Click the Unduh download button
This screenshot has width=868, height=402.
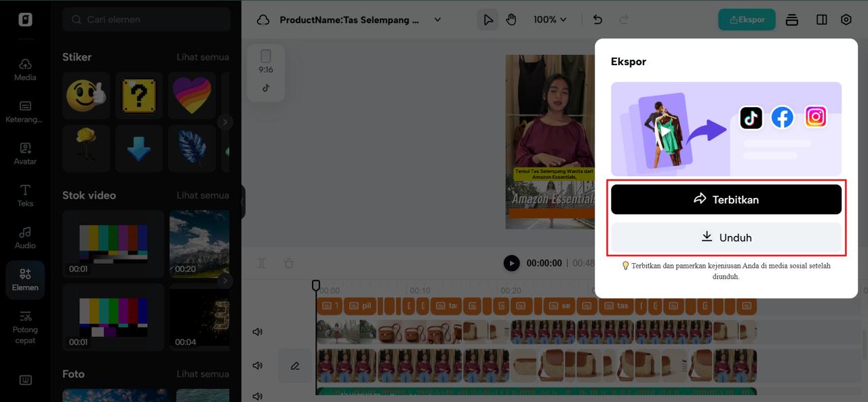coord(726,237)
